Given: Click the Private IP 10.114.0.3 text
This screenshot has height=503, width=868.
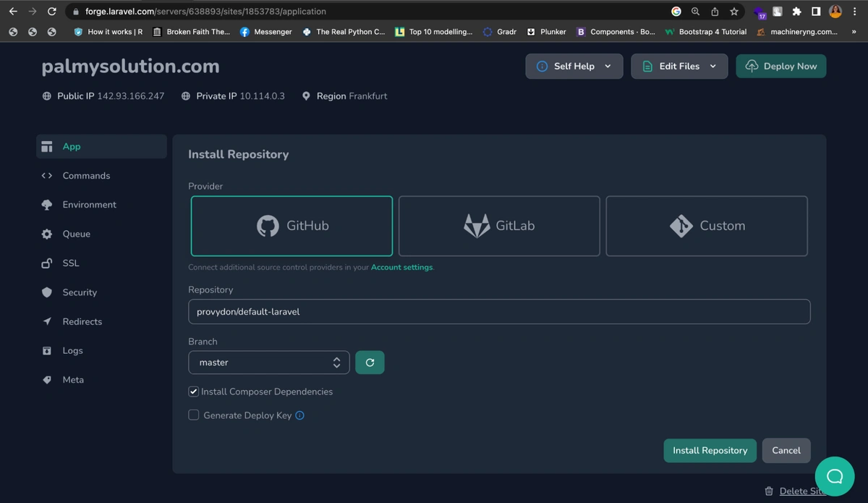Looking at the screenshot, I should coord(240,96).
